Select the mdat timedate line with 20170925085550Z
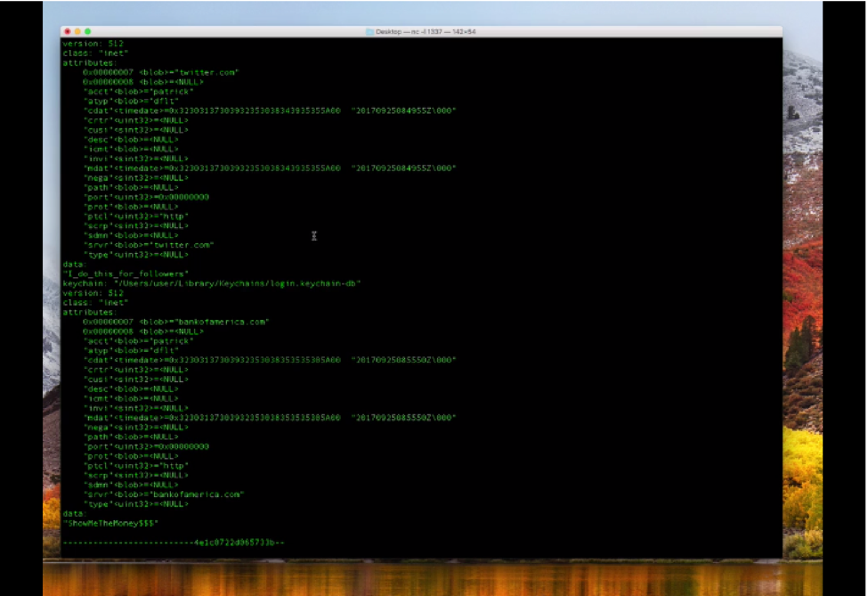 (x=270, y=418)
